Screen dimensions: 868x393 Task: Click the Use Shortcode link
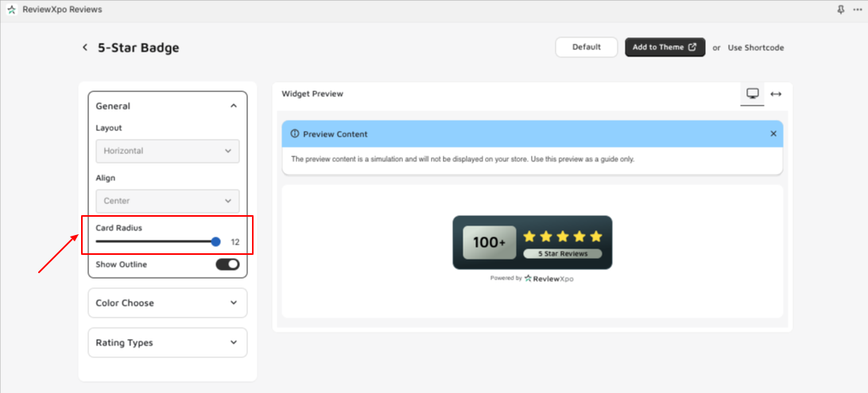point(756,48)
